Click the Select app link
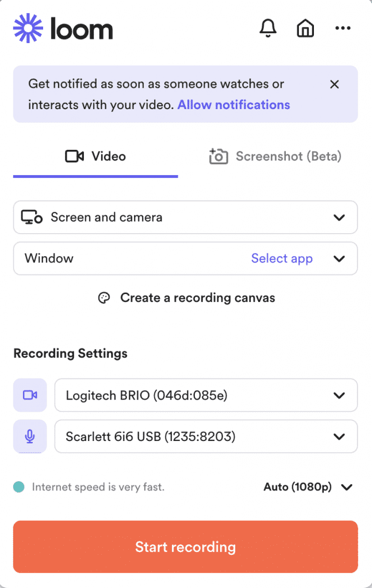 [282, 258]
